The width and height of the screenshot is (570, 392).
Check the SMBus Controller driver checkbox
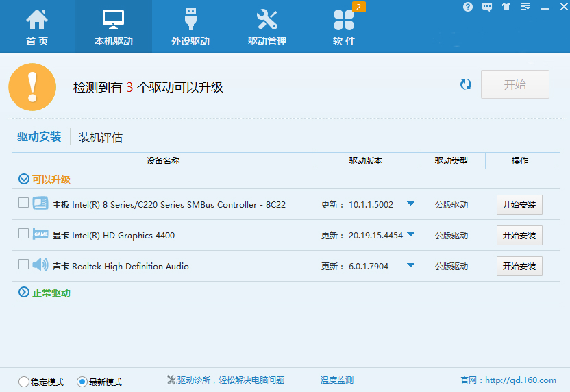23,203
